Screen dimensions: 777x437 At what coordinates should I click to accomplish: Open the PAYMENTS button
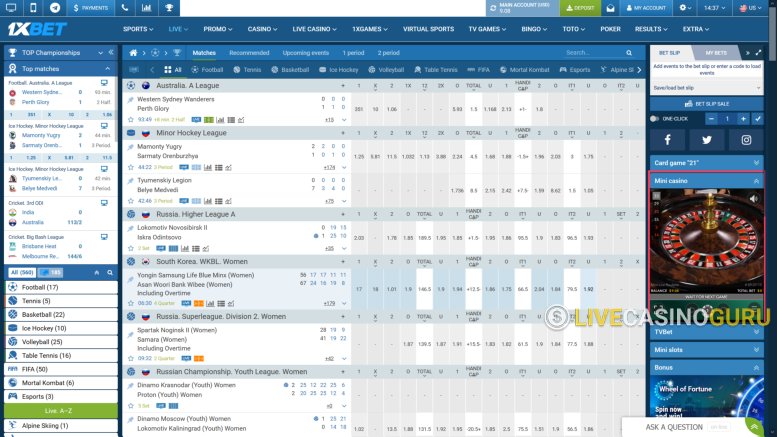91,8
